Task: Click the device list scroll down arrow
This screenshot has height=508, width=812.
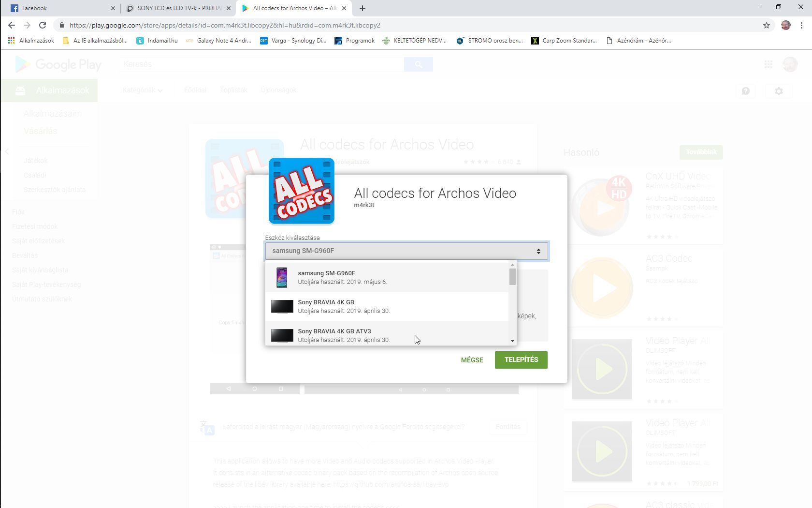Action: click(x=512, y=341)
